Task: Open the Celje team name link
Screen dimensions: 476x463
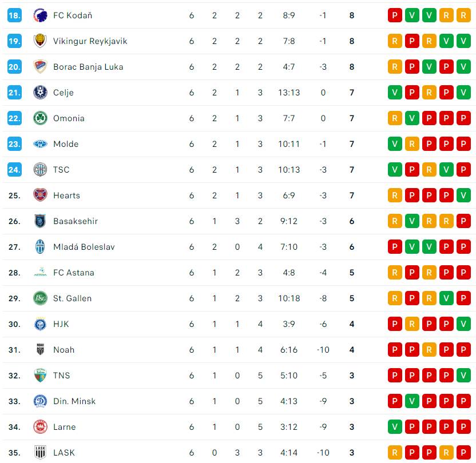Action: 64,93
